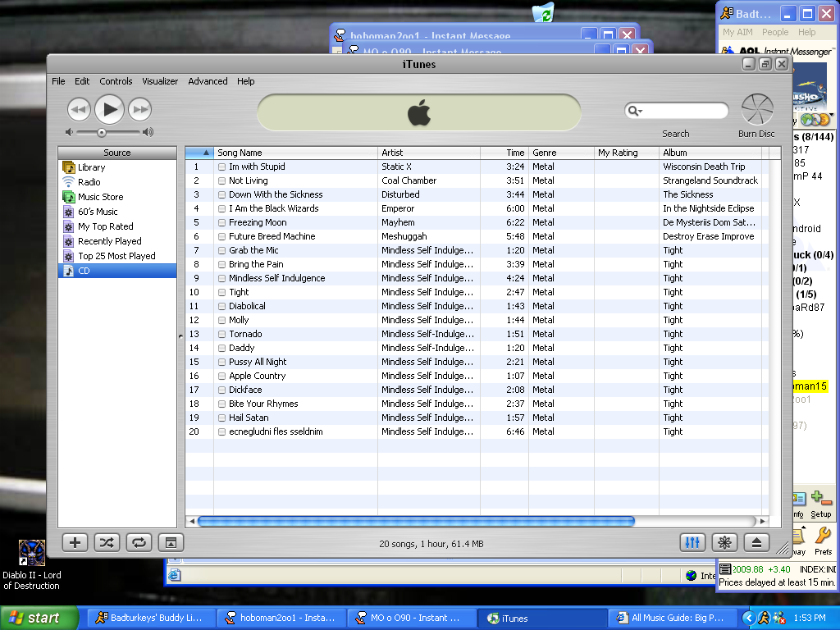Sort list by Song Name column
Image resolution: width=840 pixels, height=630 pixels.
pos(295,153)
